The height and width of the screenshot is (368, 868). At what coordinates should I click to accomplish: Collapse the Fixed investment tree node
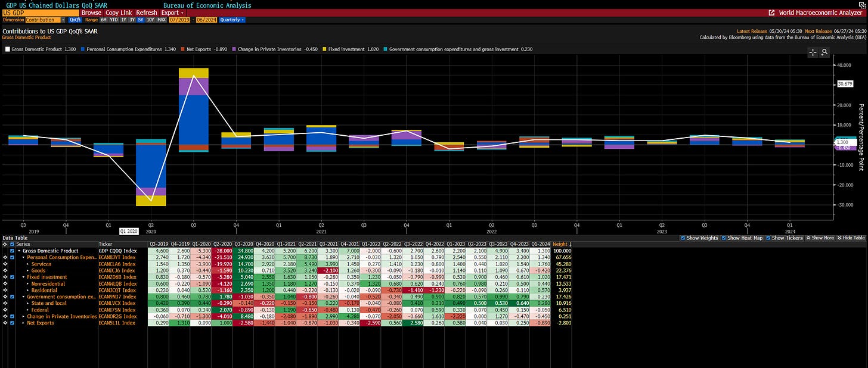(23, 277)
